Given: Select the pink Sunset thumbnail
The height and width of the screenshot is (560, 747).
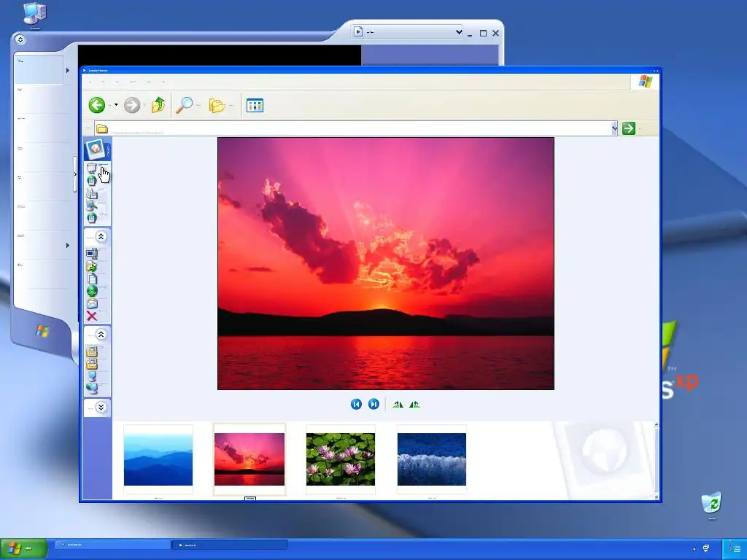Looking at the screenshot, I should [249, 459].
